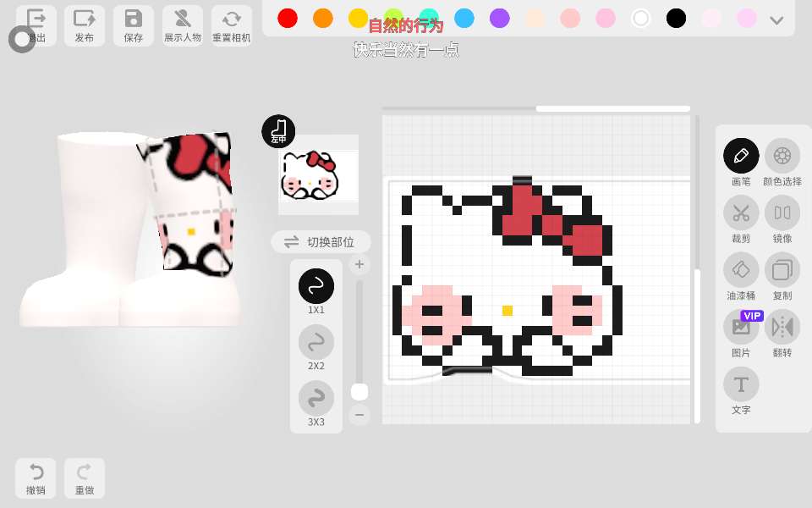
Task: Click the 复制 copy tool
Action: pos(782,270)
